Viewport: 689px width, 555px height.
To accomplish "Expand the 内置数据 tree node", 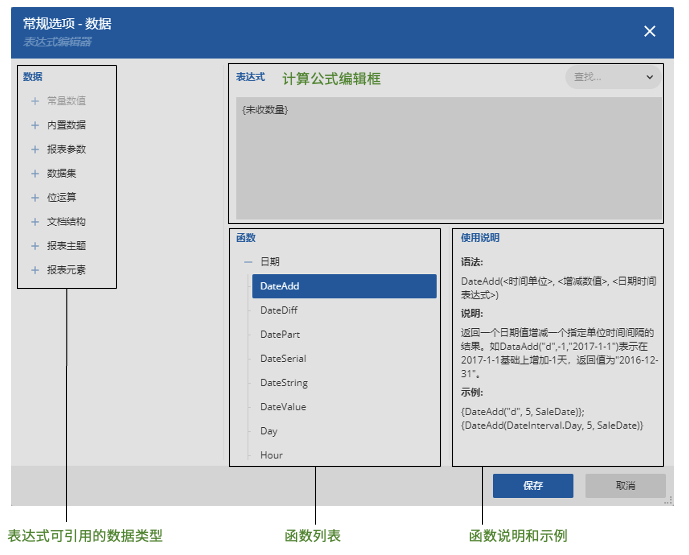I will coord(35,125).
